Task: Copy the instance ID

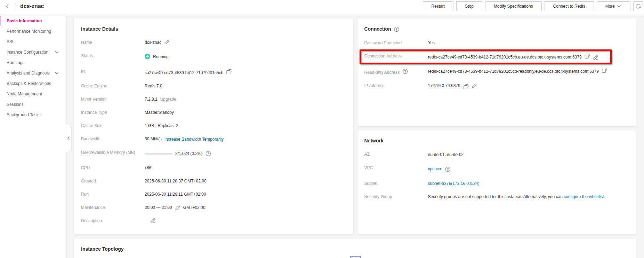Action: [x=229, y=72]
